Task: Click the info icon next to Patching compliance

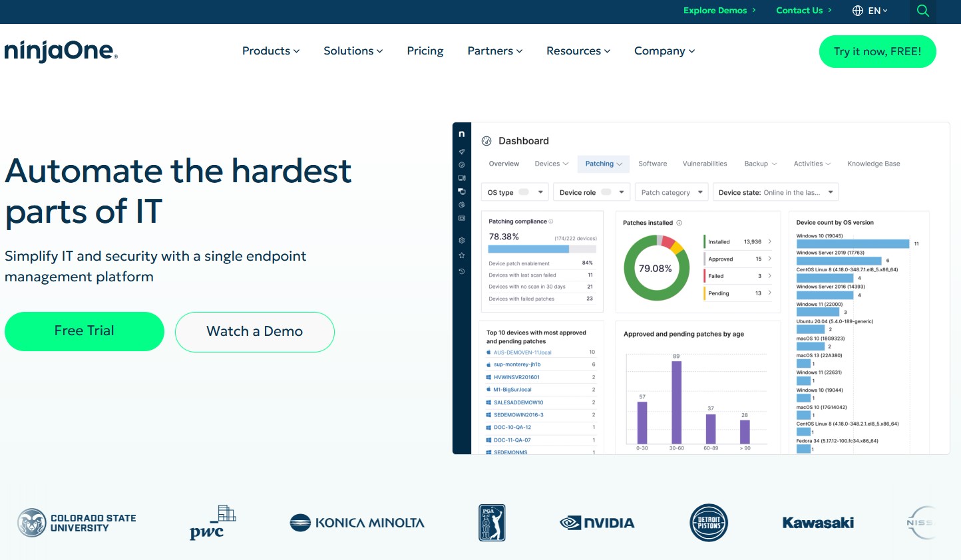Action: [551, 221]
